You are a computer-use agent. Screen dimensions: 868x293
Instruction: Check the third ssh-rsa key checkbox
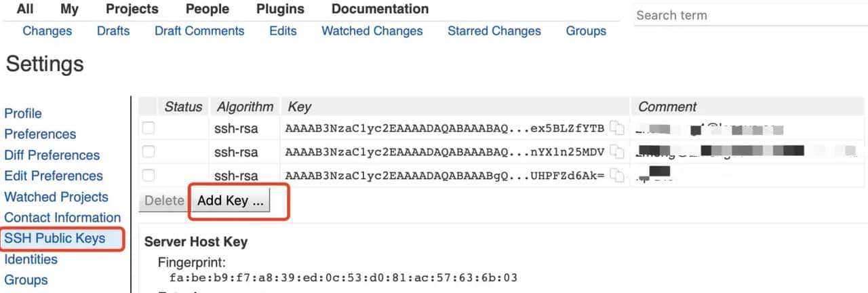pyautogui.click(x=148, y=175)
